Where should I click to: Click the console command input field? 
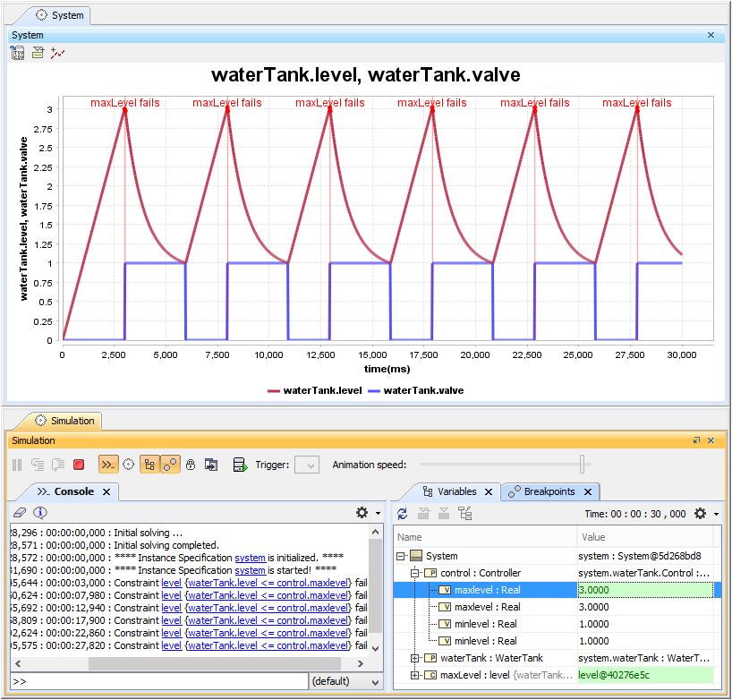coord(157,681)
